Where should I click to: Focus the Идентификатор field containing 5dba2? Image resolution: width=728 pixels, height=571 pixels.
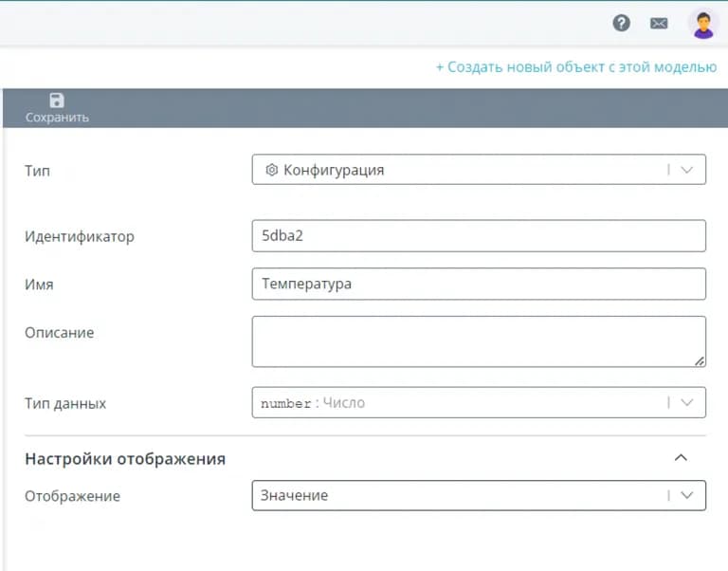pyautogui.click(x=478, y=236)
